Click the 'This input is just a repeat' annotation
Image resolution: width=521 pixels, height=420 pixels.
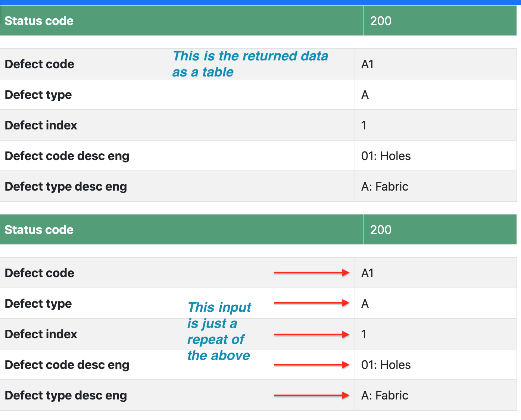(x=219, y=331)
